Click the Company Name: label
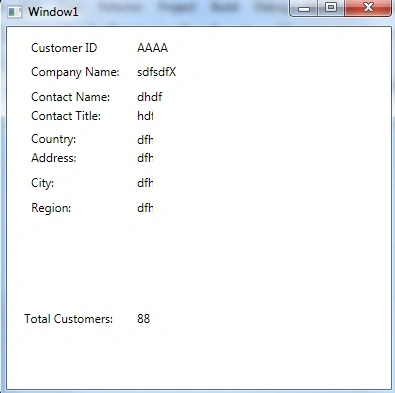The height and width of the screenshot is (393, 395). coord(75,72)
